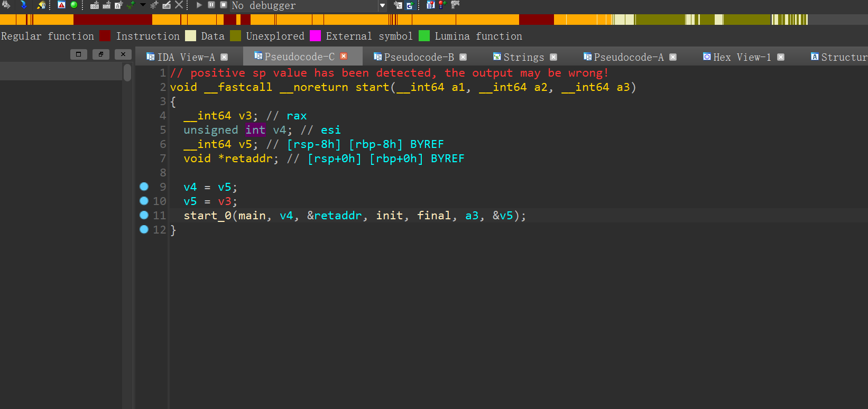
Task: Switch to the Hex View-1 tab
Action: pos(742,57)
